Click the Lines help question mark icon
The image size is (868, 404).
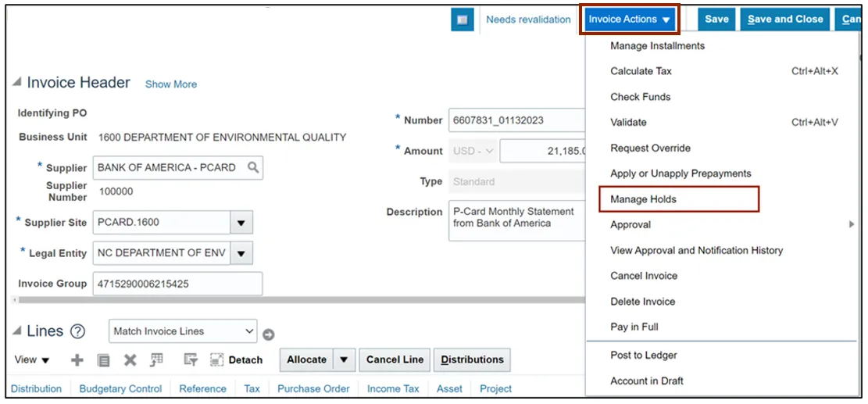tap(77, 331)
